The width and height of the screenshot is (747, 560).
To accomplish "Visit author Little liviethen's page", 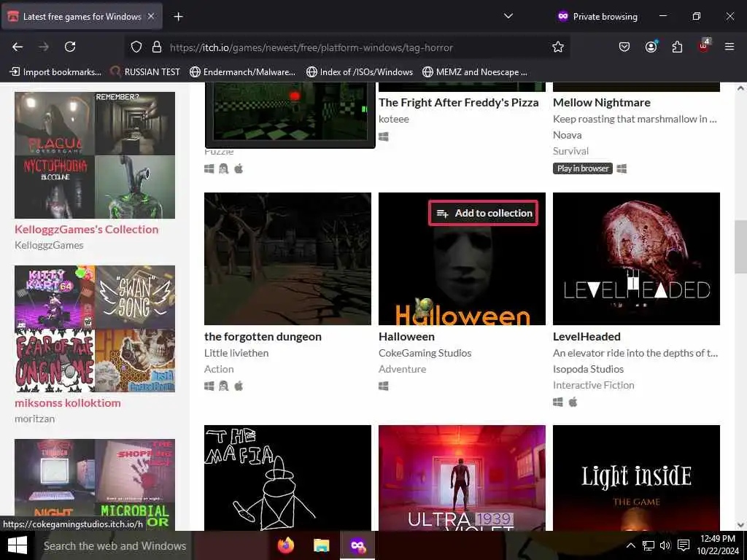I will pyautogui.click(x=236, y=353).
